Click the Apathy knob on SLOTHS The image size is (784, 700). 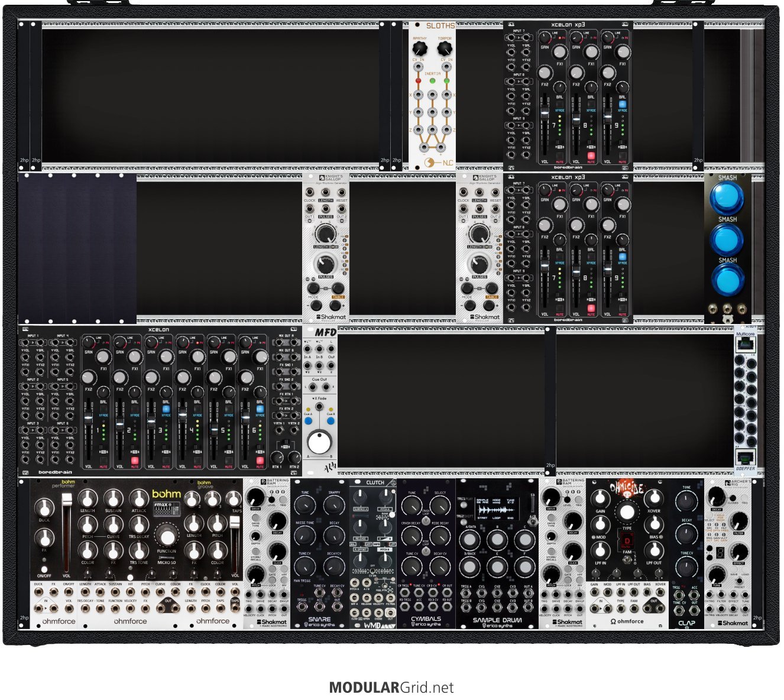point(419,50)
